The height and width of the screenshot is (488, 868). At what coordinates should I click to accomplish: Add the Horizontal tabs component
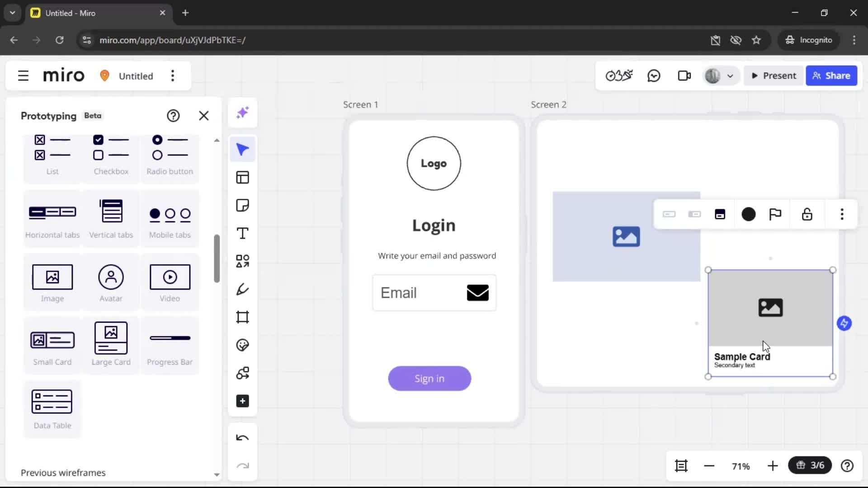point(52,219)
